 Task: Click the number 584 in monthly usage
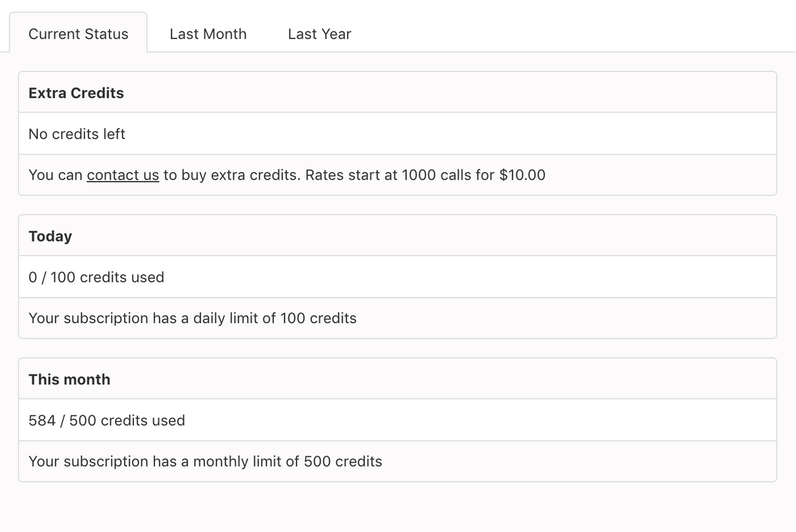click(x=42, y=420)
